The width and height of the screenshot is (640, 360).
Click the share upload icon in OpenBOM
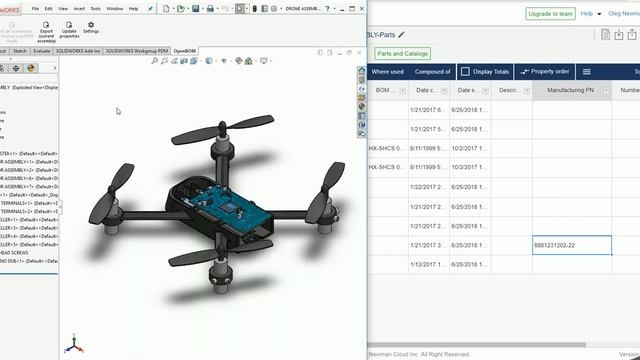[632, 35]
